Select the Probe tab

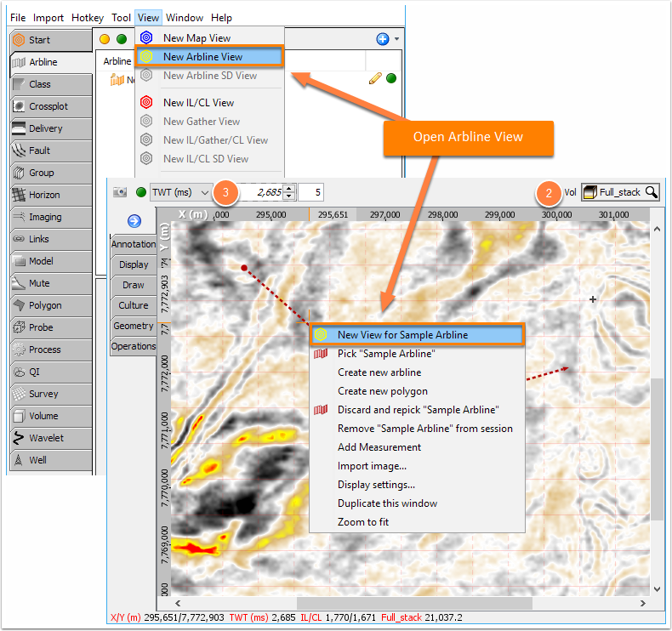click(50, 327)
